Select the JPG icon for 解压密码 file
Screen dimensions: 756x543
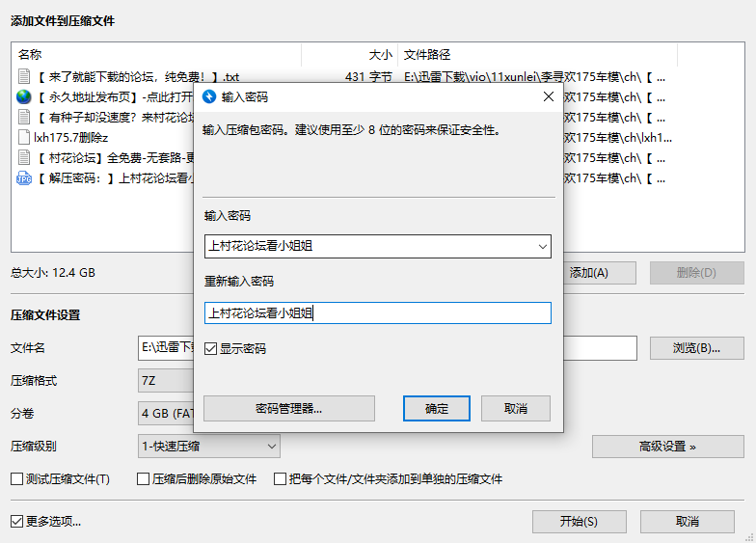24,177
